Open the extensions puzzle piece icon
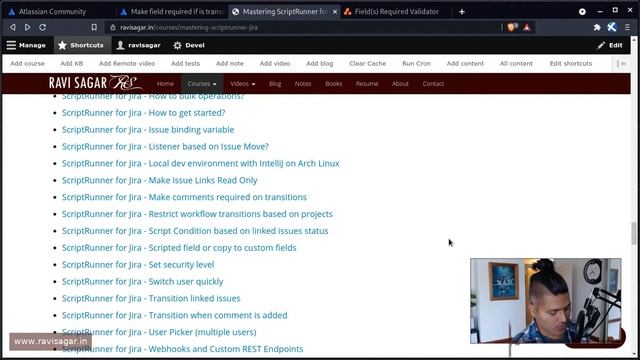The height and width of the screenshot is (360, 640). click(x=597, y=27)
